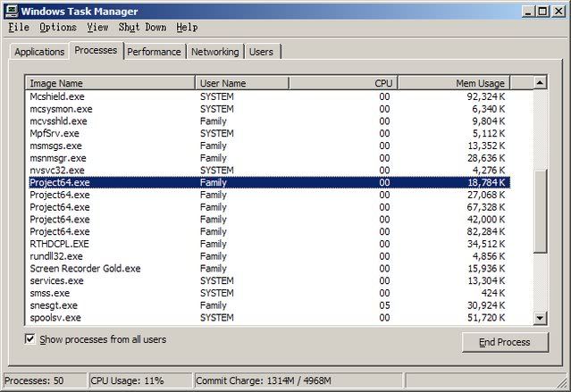The height and width of the screenshot is (392, 571).
Task: Go to the Users tab
Action: pos(261,52)
